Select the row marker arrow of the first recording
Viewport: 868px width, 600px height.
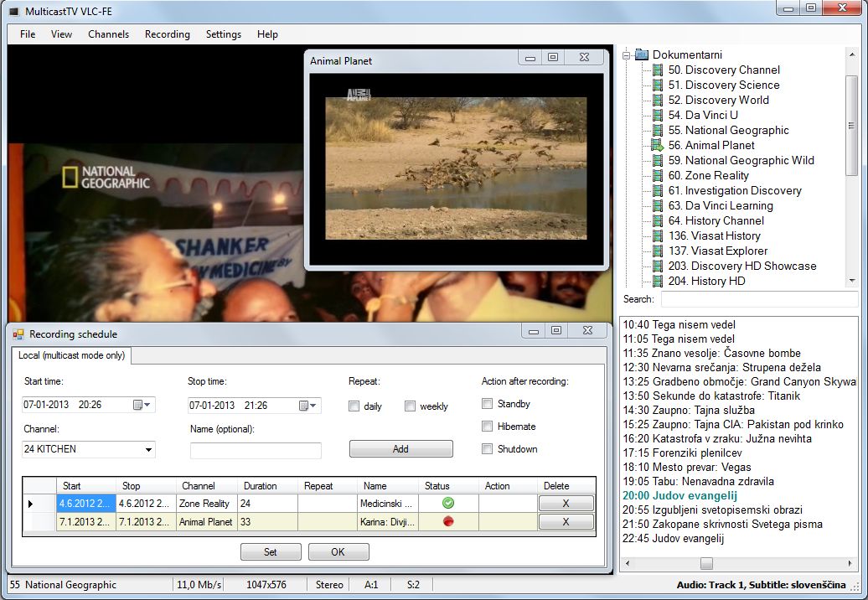(x=30, y=504)
